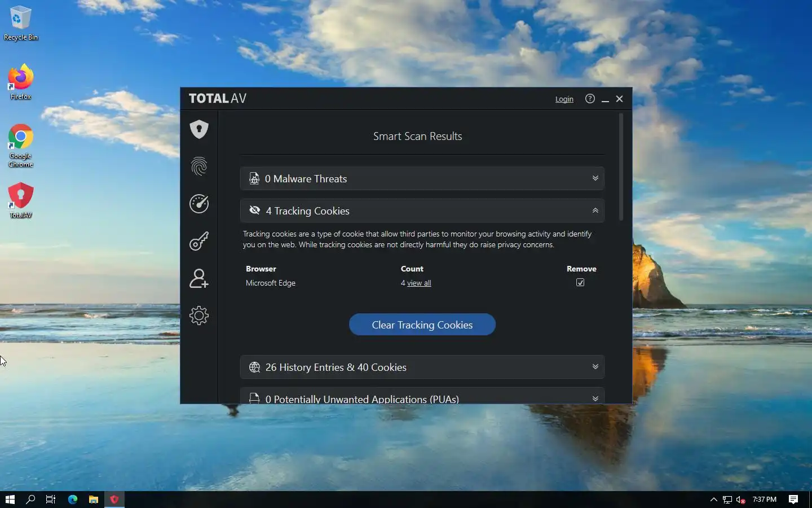Image resolution: width=812 pixels, height=508 pixels.
Task: Select the Microsoft Edge browser row text
Action: pyautogui.click(x=271, y=283)
